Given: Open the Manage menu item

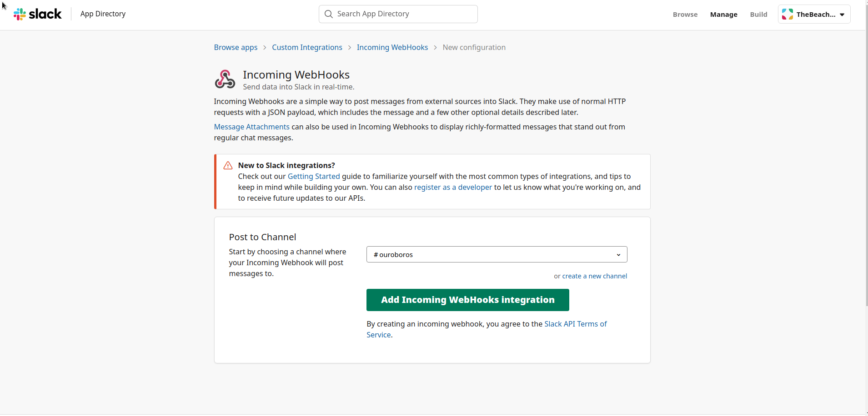Looking at the screenshot, I should [x=723, y=15].
